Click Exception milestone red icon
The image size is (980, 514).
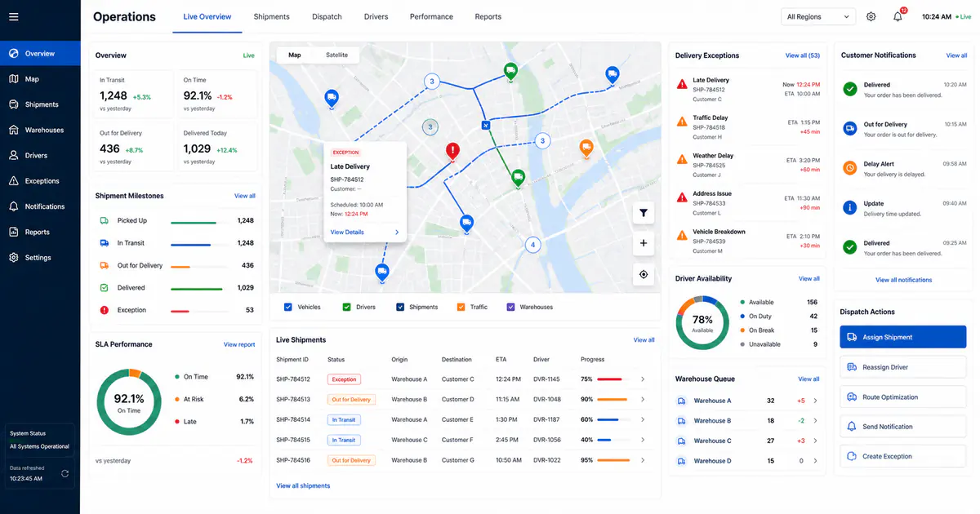(105, 310)
